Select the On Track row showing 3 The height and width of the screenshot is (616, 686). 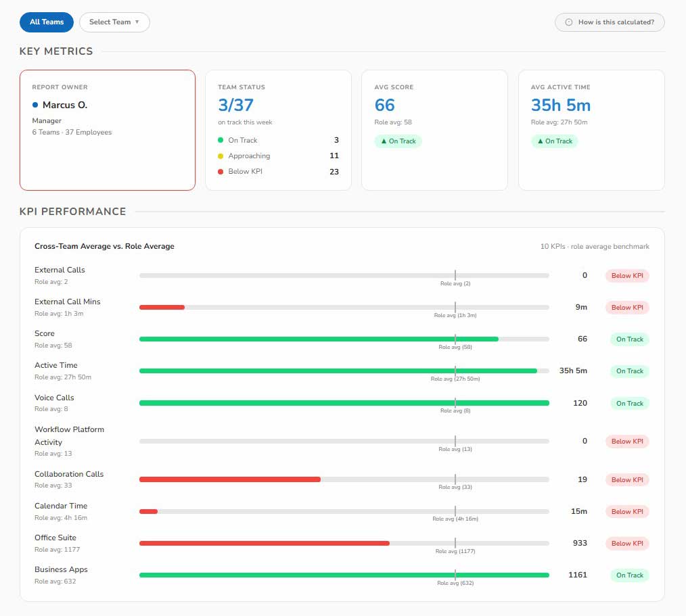pos(278,140)
